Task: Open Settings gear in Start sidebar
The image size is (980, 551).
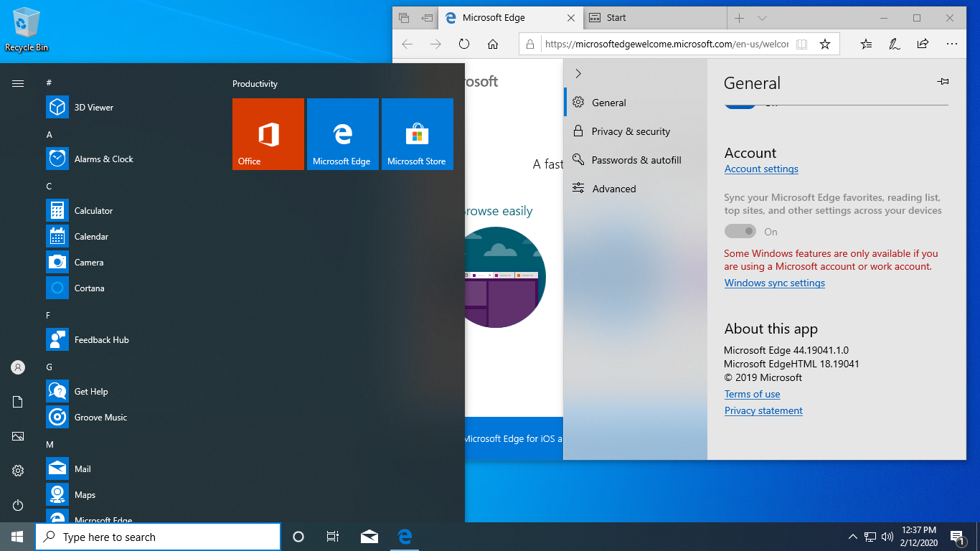Action: 18,471
